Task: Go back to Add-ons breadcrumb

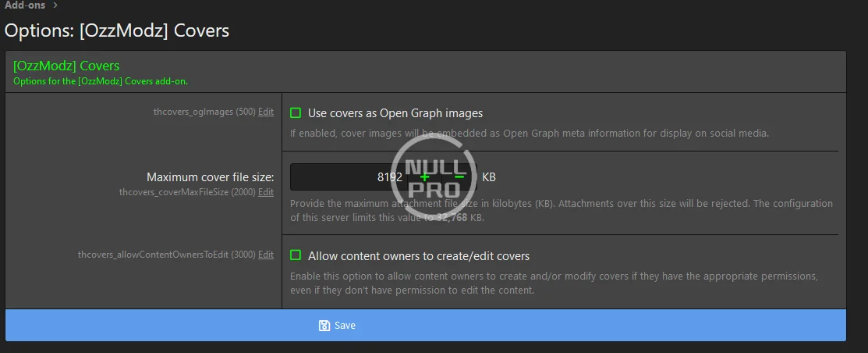Action: [23, 5]
